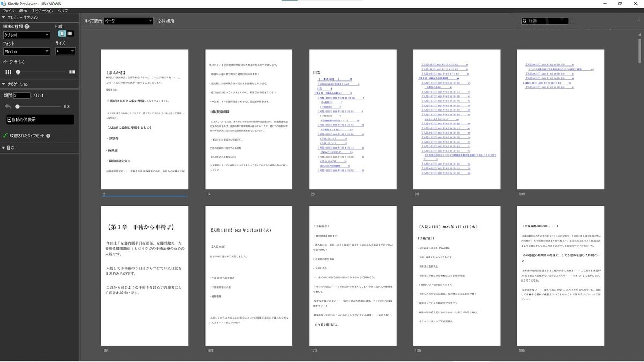The width and height of the screenshot is (644, 362).
Task: Adjust the ページ サイズ slider handle
Action: coord(18,71)
